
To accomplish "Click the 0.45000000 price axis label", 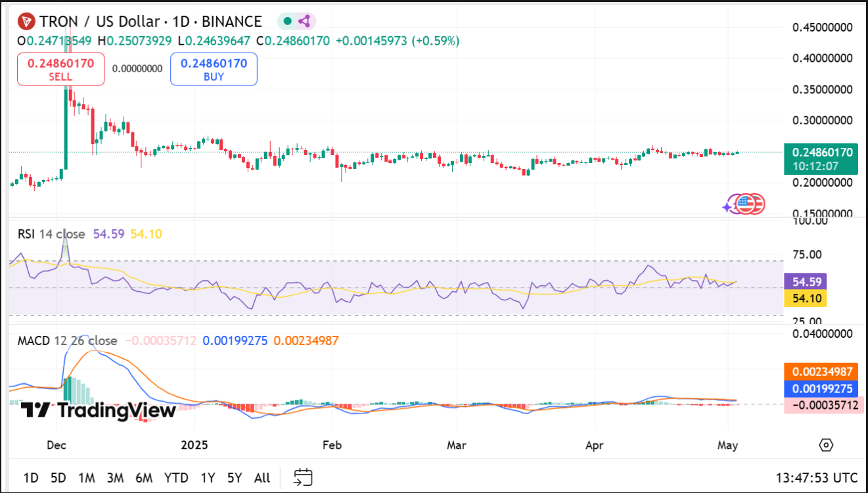I will tap(822, 28).
